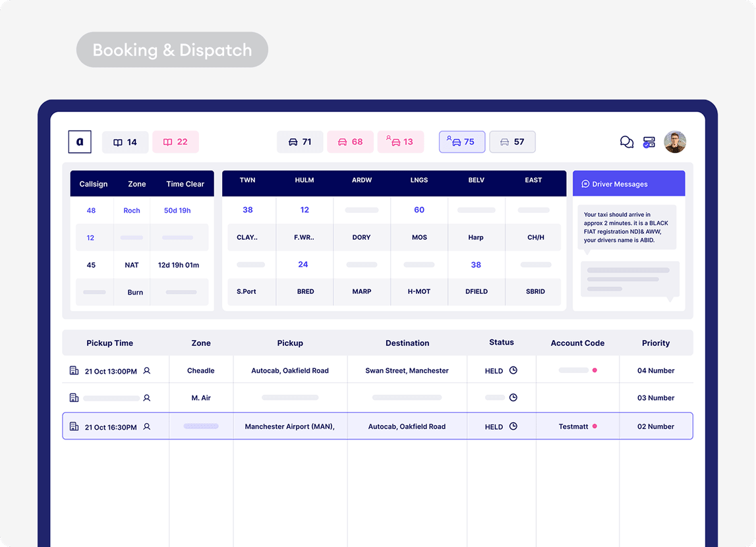This screenshot has height=547, width=756.
Task: Select the bookings counter showing 14
Action: click(x=125, y=142)
